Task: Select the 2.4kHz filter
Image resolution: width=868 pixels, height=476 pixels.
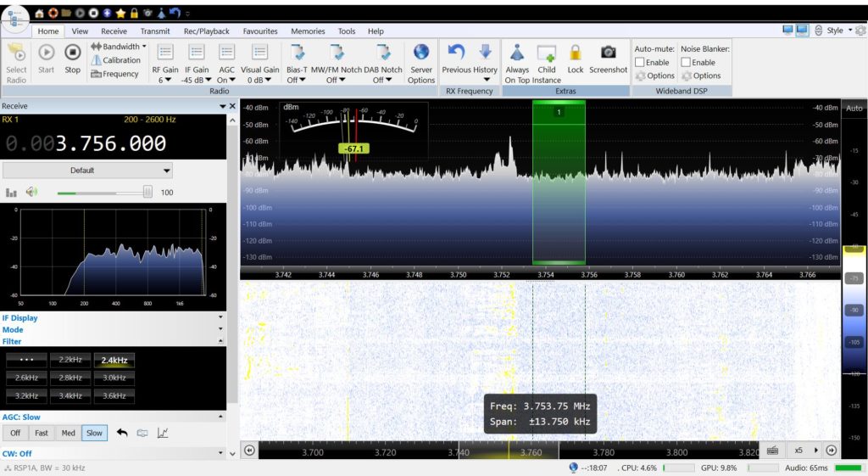Action: pos(114,361)
